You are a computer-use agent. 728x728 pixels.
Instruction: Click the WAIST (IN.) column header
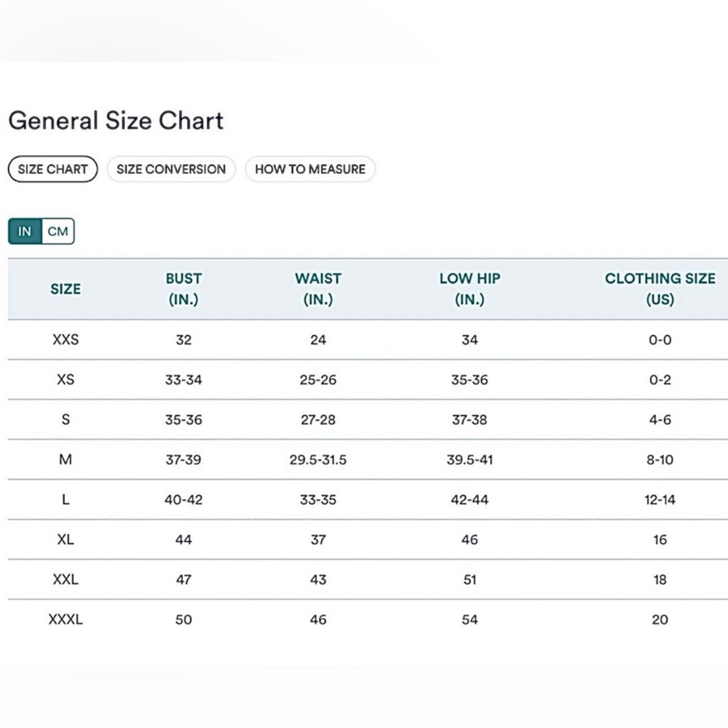(x=318, y=289)
